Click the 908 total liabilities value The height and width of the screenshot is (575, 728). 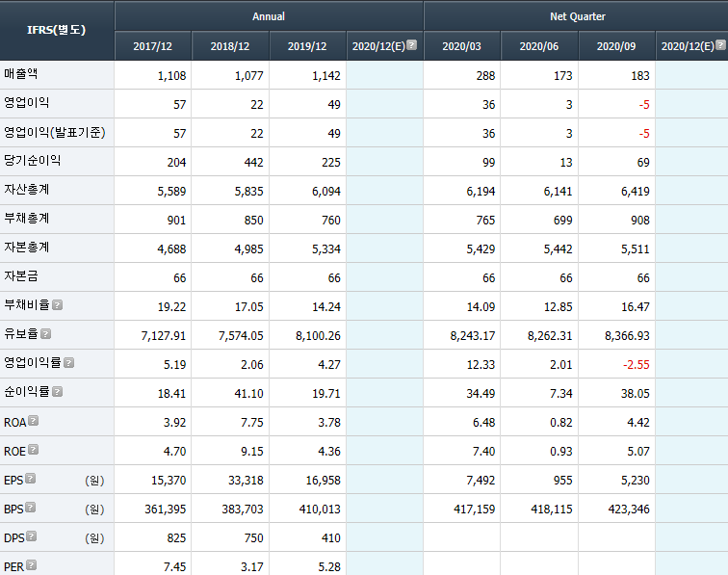[x=639, y=221]
